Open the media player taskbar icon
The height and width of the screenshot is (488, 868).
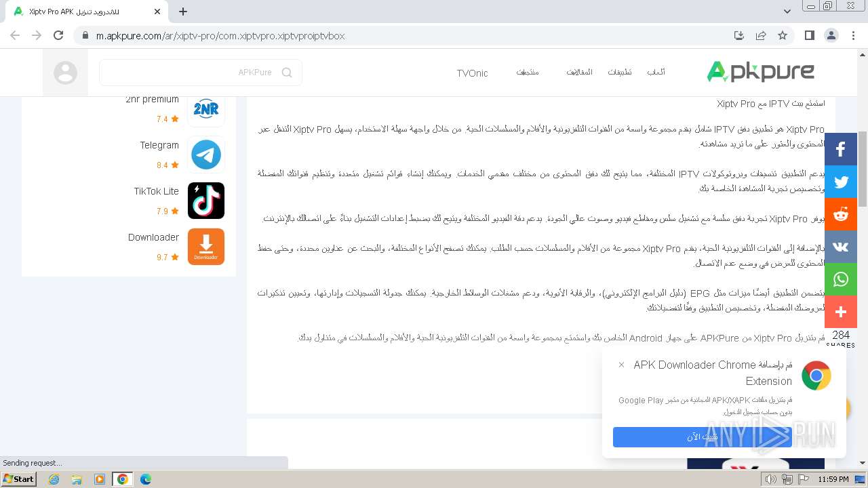(x=100, y=479)
